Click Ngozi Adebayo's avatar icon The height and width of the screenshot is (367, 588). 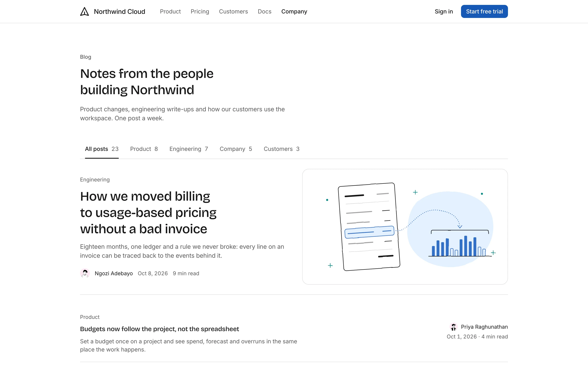pyautogui.click(x=85, y=273)
